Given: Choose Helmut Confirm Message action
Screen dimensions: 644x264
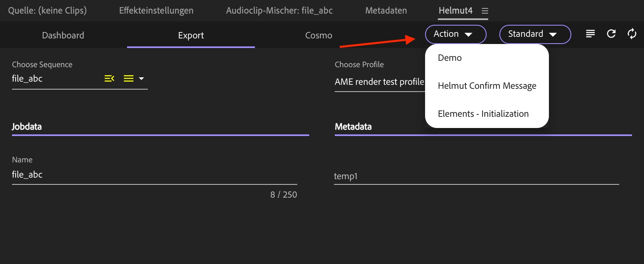Looking at the screenshot, I should pos(487,86).
